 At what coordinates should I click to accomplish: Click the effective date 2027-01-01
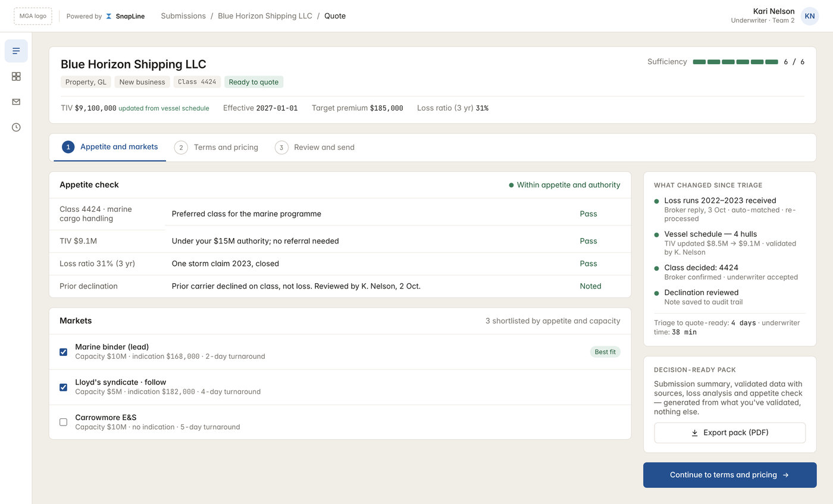277,108
